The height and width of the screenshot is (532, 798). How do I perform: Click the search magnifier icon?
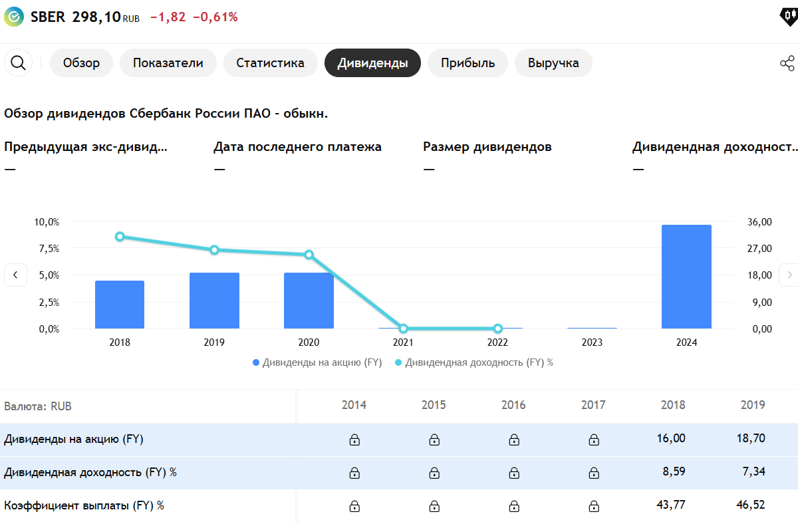(x=19, y=63)
